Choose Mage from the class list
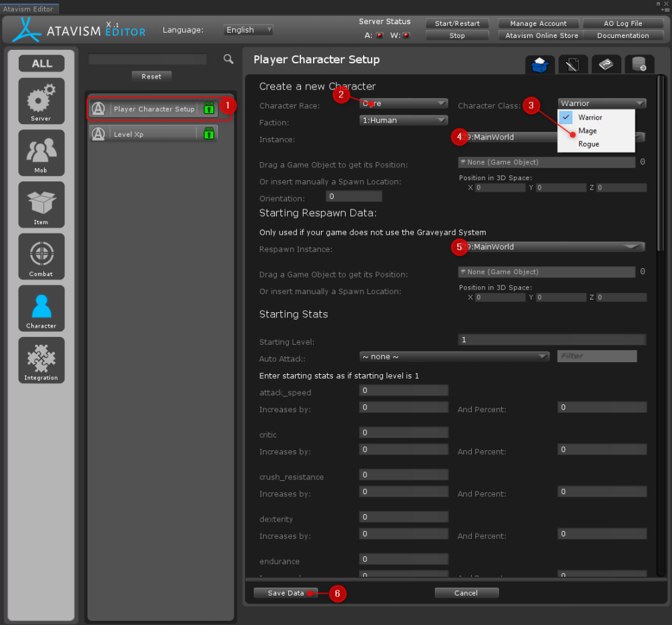672x625 pixels. click(x=587, y=131)
